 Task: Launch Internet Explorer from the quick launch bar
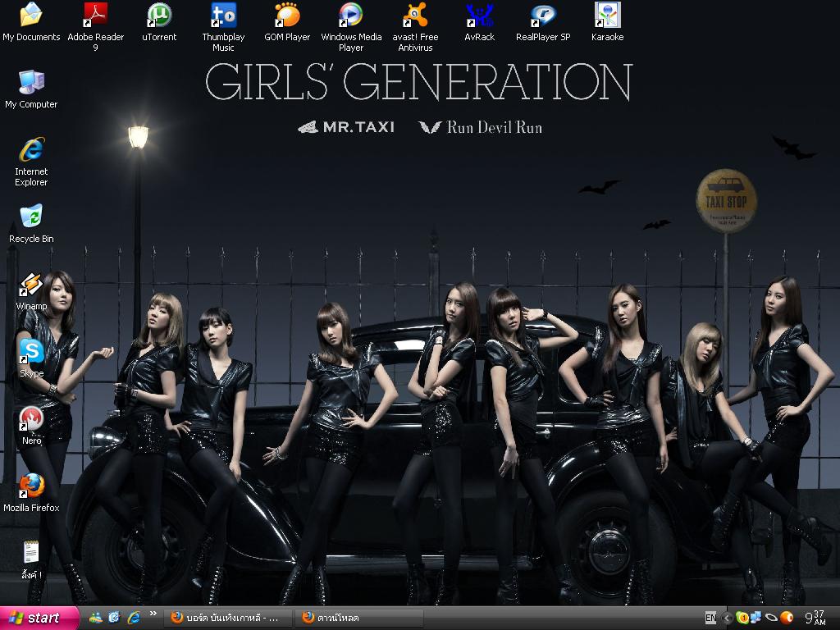[x=133, y=618]
